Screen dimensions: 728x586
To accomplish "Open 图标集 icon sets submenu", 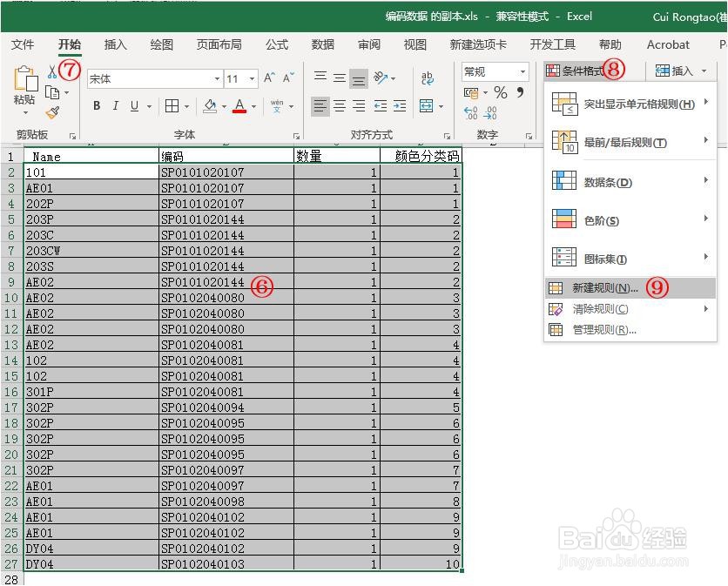I will coord(630,259).
